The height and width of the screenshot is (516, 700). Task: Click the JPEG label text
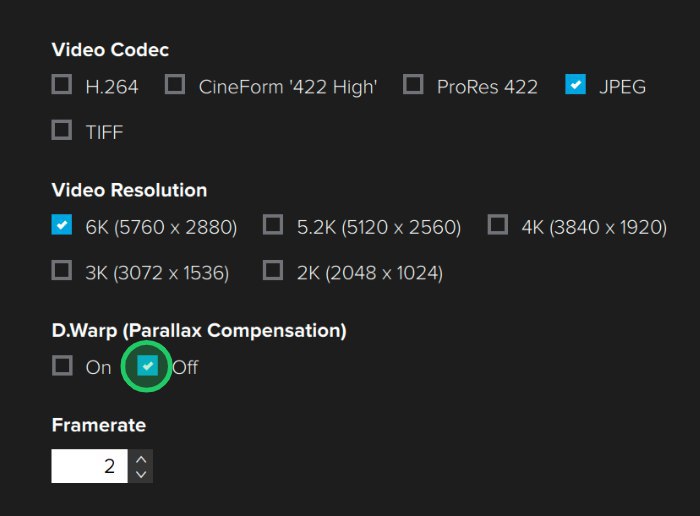coord(622,87)
